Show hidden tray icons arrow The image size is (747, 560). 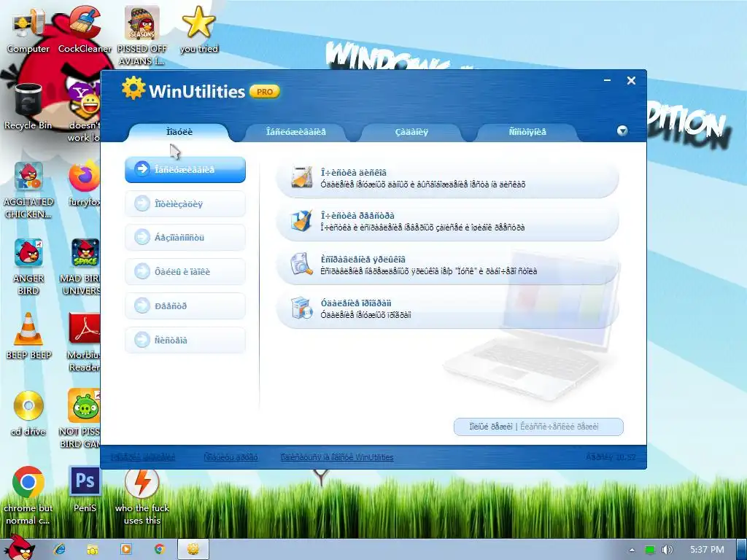(x=632, y=550)
